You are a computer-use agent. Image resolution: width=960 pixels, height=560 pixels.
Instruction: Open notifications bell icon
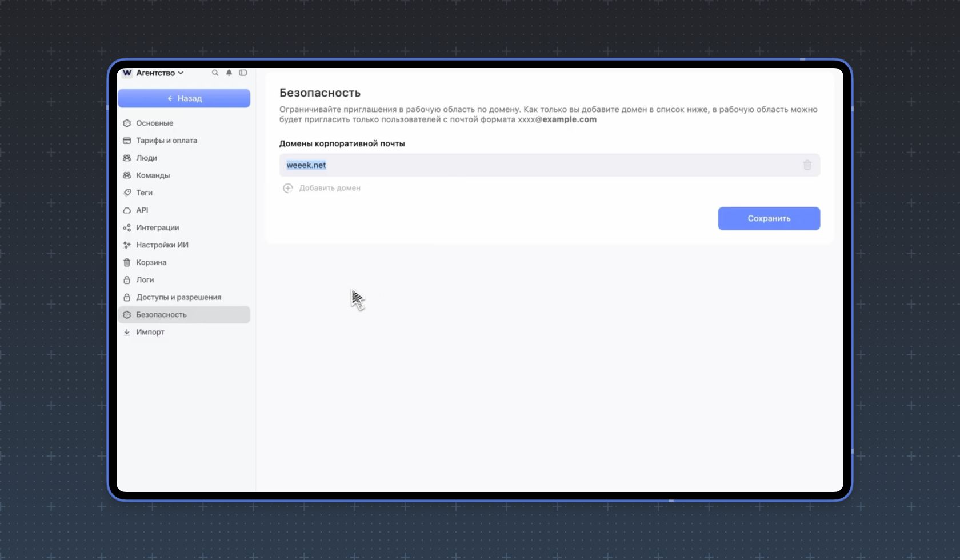coord(229,73)
